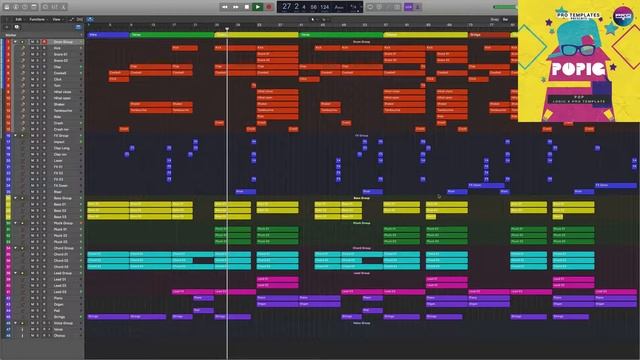The width and height of the screenshot is (640, 360).
Task: Add a new track with plus button
Action: coord(7,27)
